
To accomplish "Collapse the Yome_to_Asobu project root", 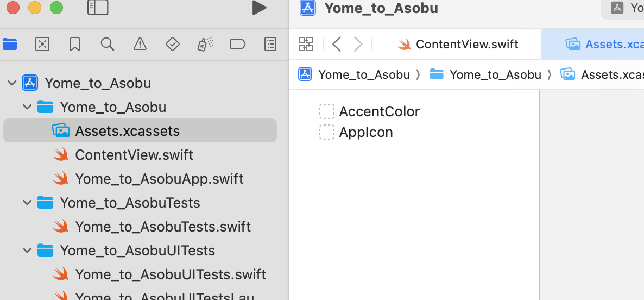I will pyautogui.click(x=12, y=83).
